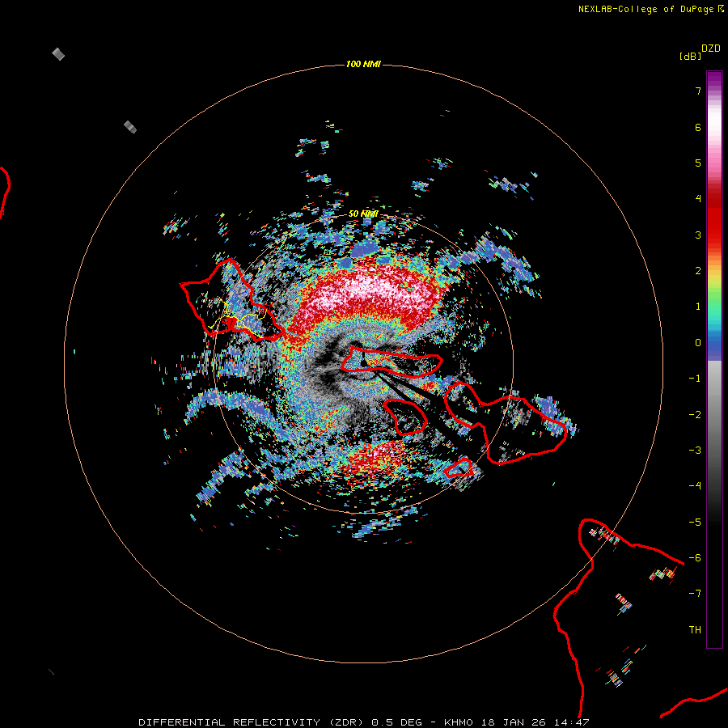This screenshot has width=728, height=728.
Task: Click the TH threshold label on legend
Action: click(x=695, y=630)
